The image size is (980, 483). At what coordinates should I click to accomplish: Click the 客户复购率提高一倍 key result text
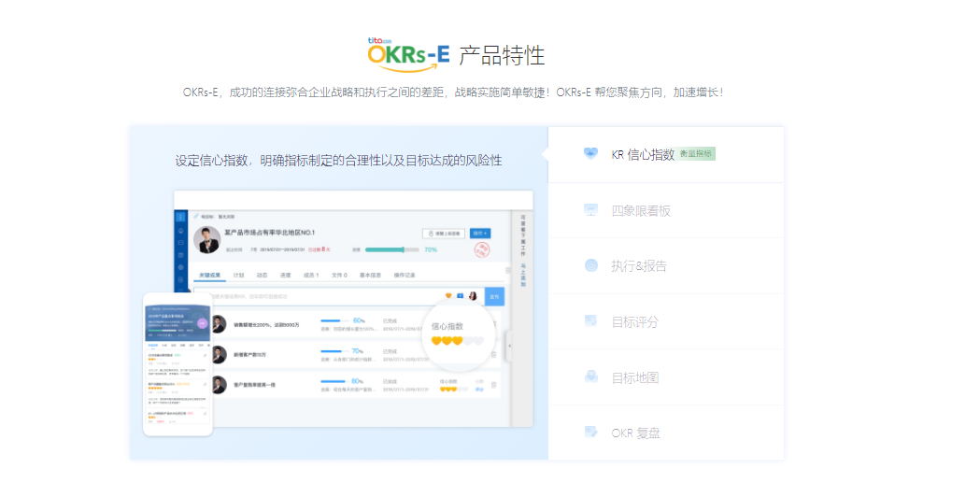[254, 385]
